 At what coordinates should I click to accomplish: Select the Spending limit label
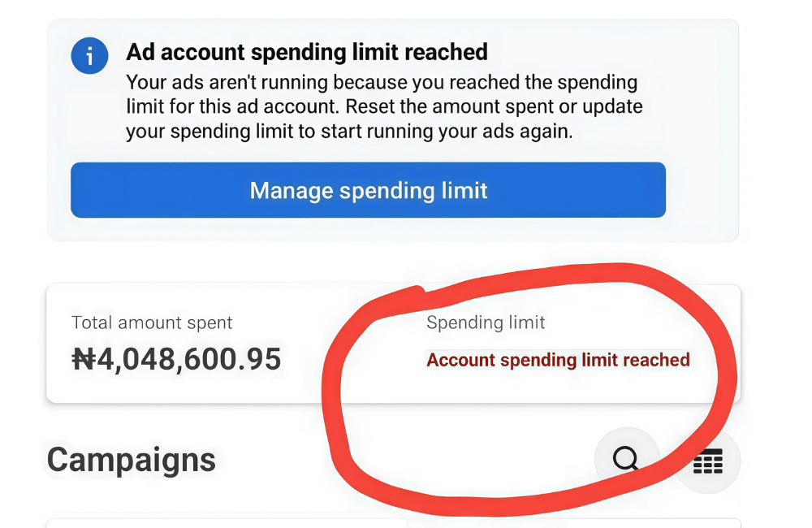tap(485, 322)
